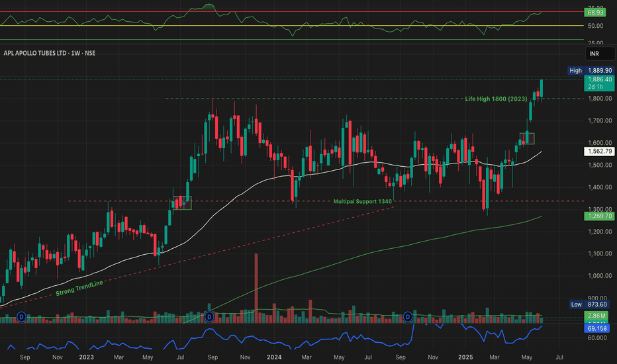617x364 pixels.
Task: Open the dividend marker near September 2023
Action: [209, 316]
